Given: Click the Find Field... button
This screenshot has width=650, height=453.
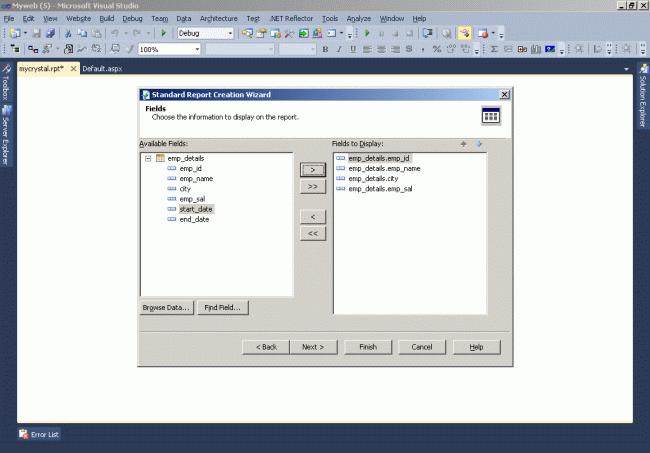Looking at the screenshot, I should point(223,308).
